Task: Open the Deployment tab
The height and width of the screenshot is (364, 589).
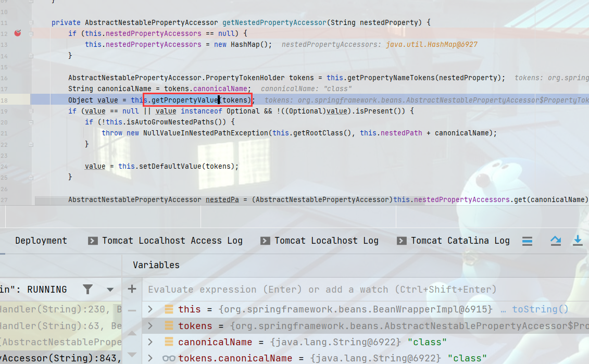Action: click(x=41, y=241)
